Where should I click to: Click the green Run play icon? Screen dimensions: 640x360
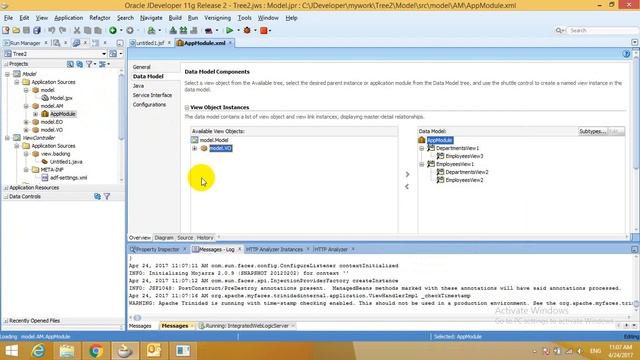coord(229,30)
